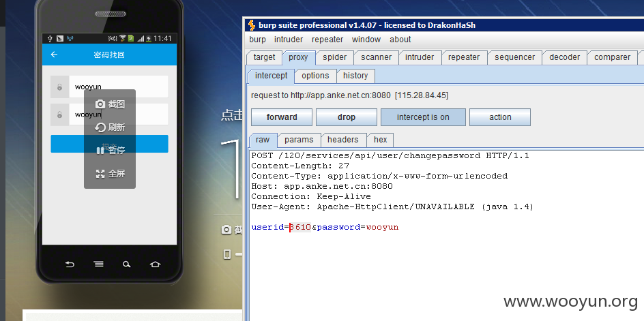
Task: Click the Content-Length: 27 header line
Action: (x=300, y=166)
